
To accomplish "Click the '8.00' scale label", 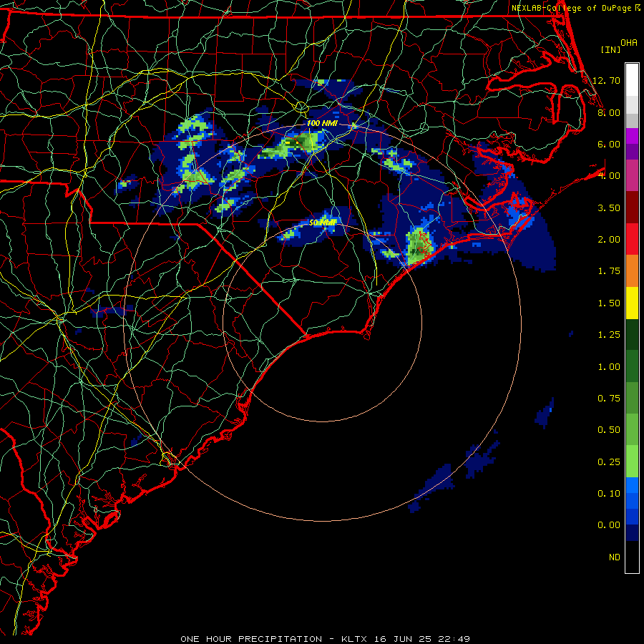I will pos(609,112).
